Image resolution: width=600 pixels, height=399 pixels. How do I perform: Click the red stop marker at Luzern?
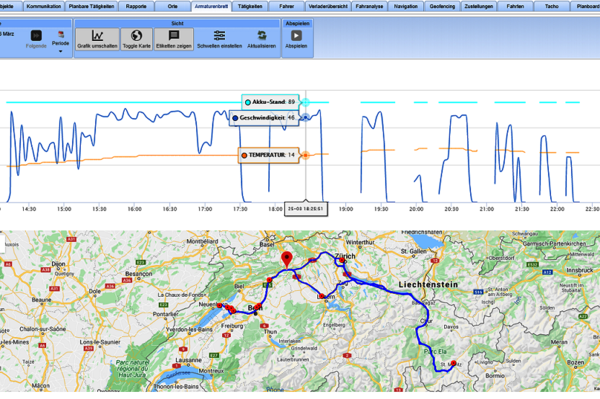pos(322,296)
